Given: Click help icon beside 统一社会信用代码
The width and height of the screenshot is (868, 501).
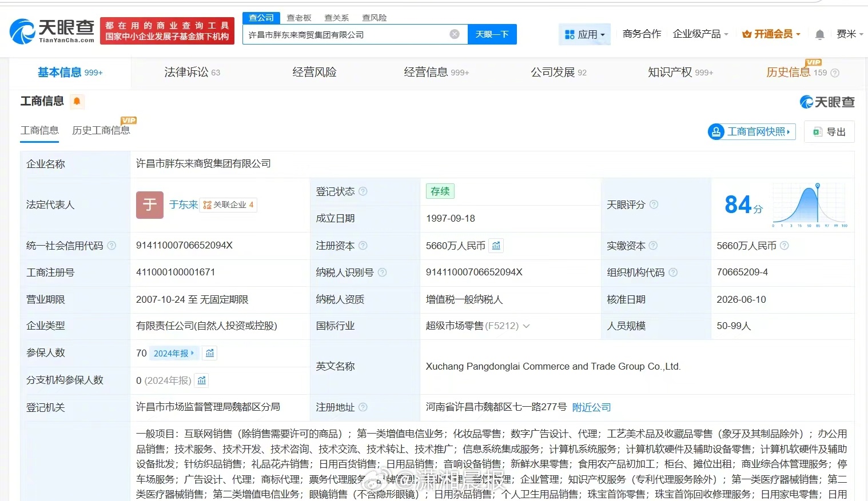Looking at the screenshot, I should [x=112, y=246].
